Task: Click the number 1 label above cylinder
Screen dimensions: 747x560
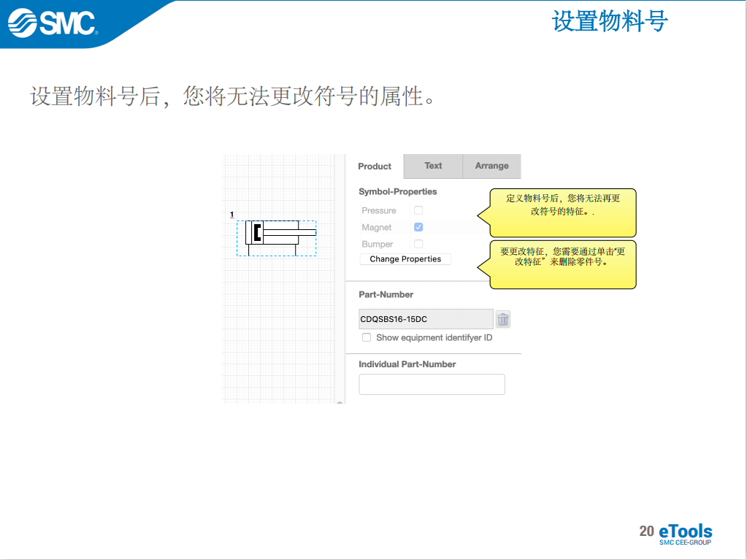Action: (232, 214)
